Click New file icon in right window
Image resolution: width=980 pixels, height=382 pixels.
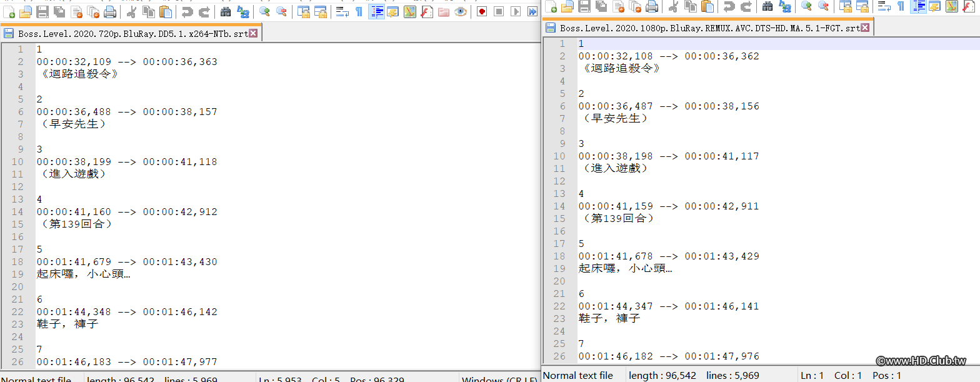551,7
